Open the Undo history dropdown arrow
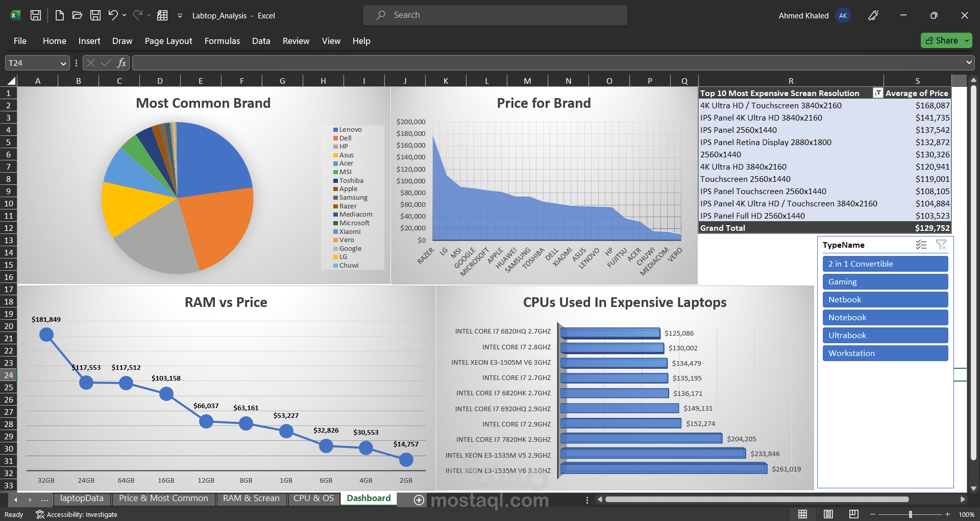Viewport: 980px width, 521px height. pos(124,15)
